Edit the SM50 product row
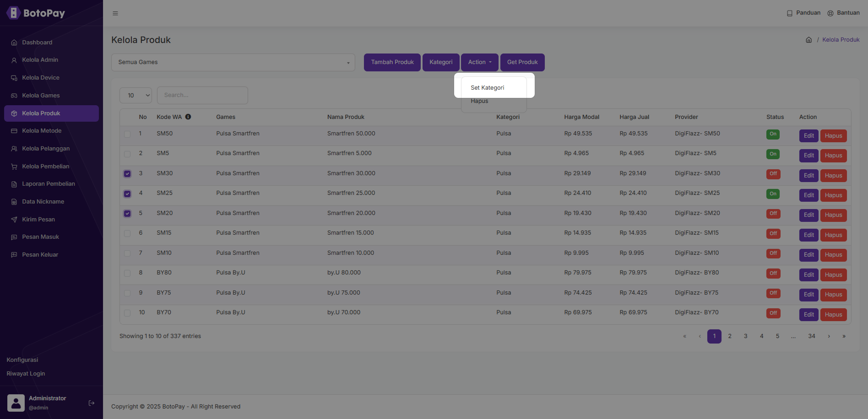Screen dimensions: 868x419 [809, 136]
